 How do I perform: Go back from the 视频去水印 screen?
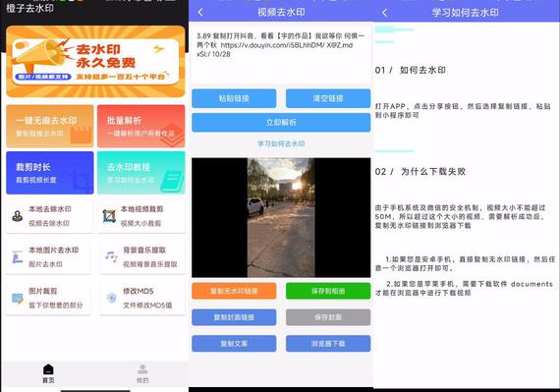pos(200,13)
